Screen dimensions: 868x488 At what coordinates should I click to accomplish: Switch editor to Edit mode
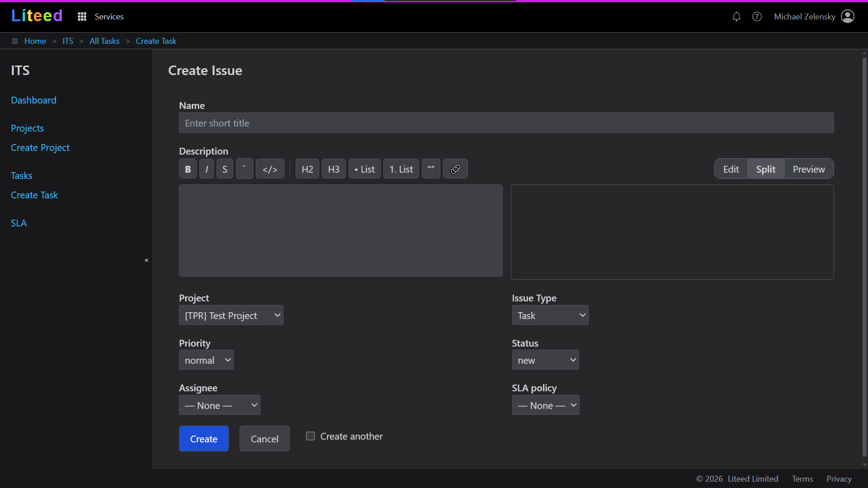(x=731, y=169)
